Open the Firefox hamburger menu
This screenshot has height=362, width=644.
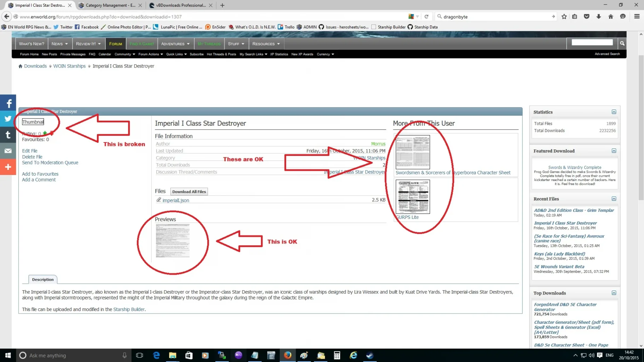tap(637, 17)
